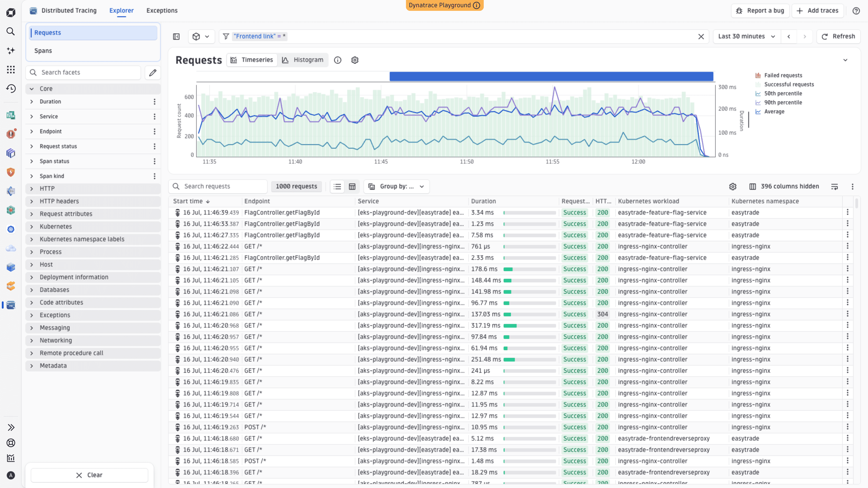Open the user account avatar icon

(11, 475)
